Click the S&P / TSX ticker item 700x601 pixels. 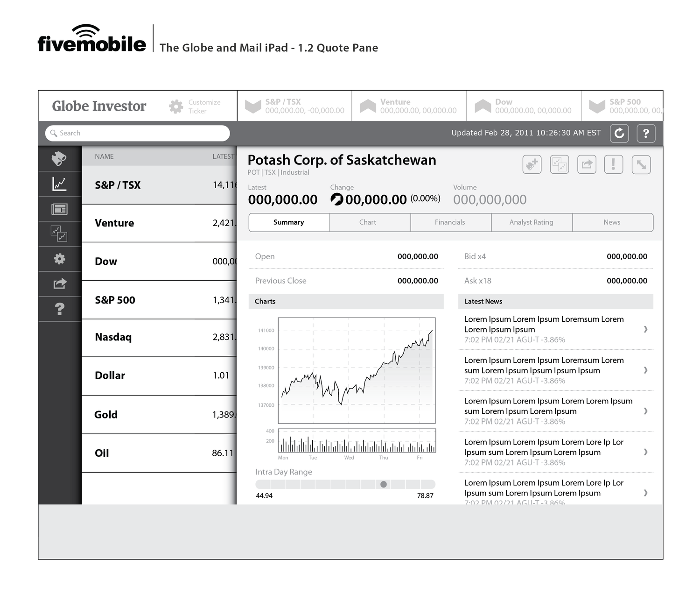point(294,106)
